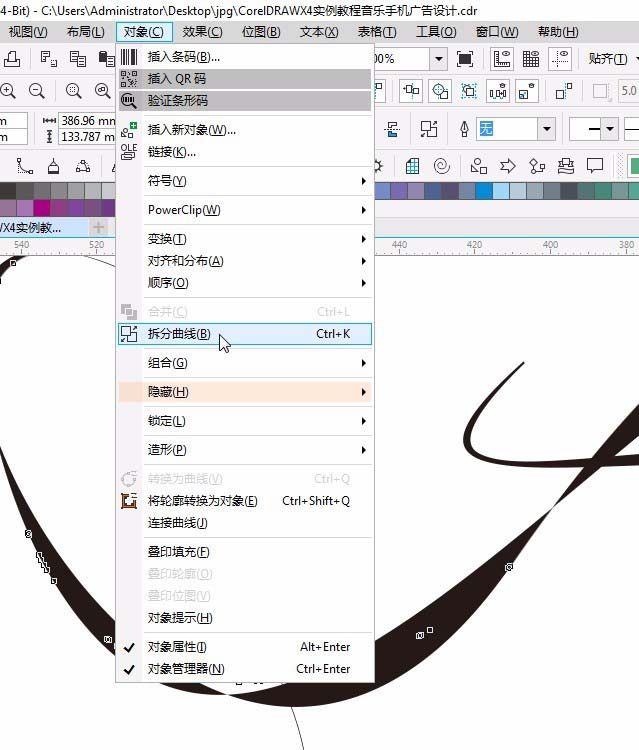This screenshot has height=750, width=639.
Task: Click the zoom in magnifier icon
Action: point(8,90)
